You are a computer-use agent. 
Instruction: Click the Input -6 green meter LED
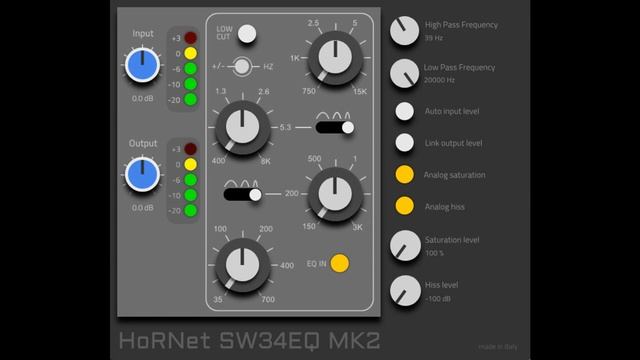[x=190, y=69]
